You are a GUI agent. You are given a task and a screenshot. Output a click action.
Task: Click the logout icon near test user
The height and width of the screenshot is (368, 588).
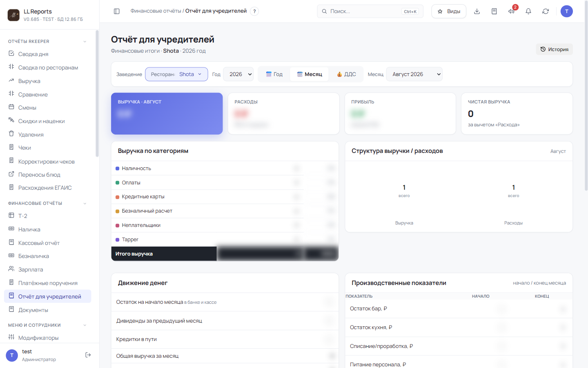[x=88, y=355]
